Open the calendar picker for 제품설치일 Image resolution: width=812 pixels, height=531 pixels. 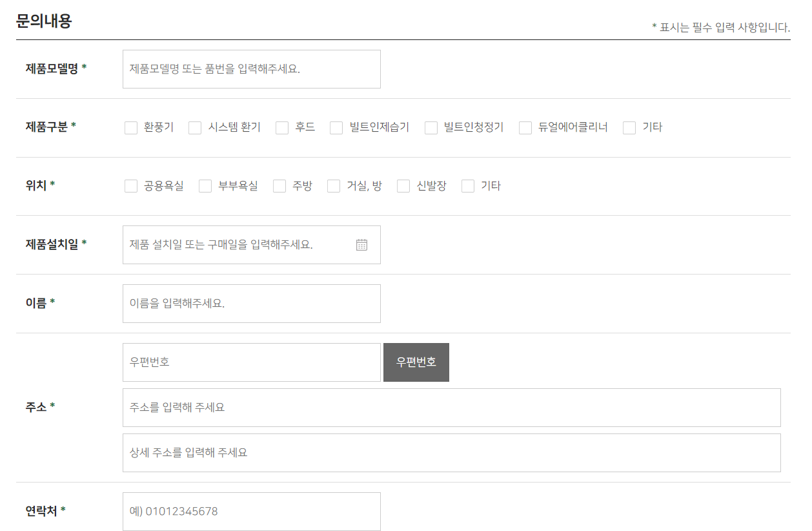click(x=362, y=244)
